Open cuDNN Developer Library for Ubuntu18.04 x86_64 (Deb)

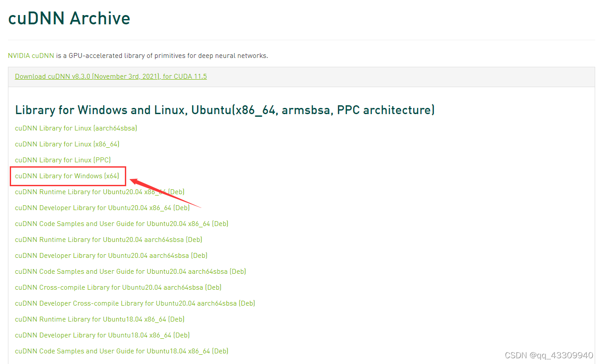click(x=102, y=335)
